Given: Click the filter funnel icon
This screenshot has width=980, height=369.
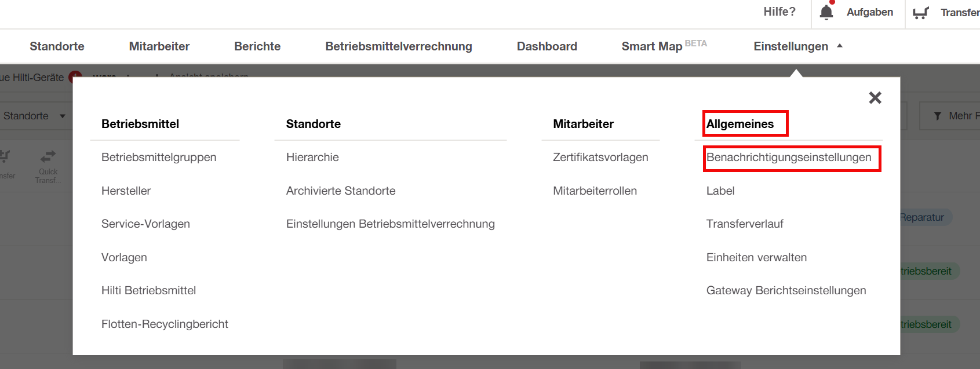Looking at the screenshot, I should coord(938,116).
